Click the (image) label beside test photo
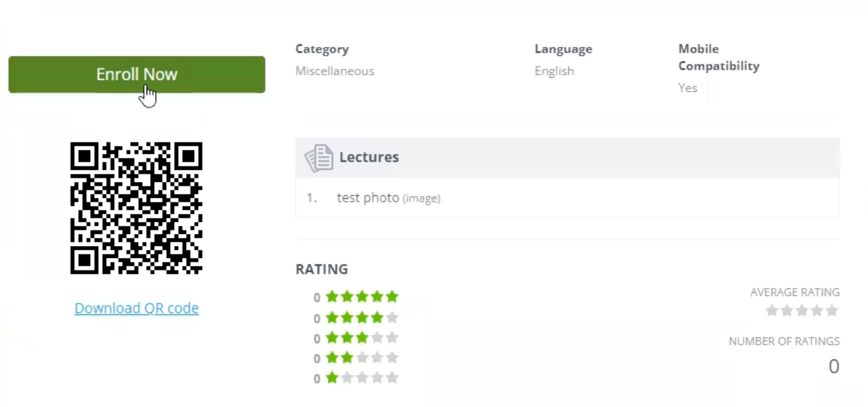 [421, 198]
